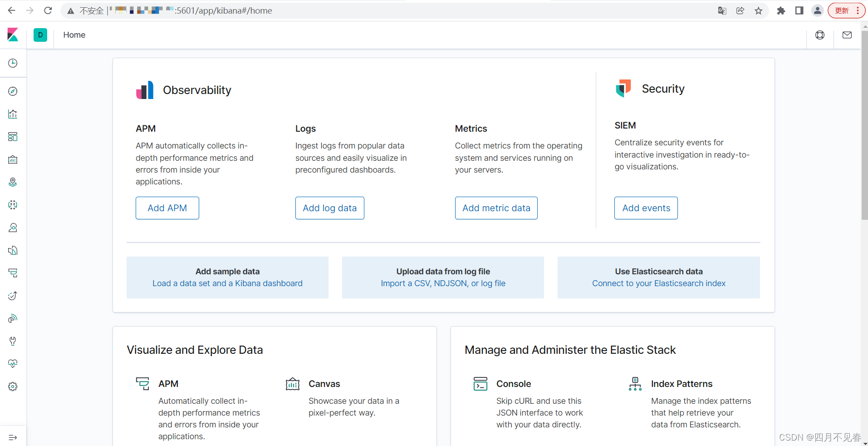Click the Add APM button
This screenshot has width=868, height=446.
167,208
